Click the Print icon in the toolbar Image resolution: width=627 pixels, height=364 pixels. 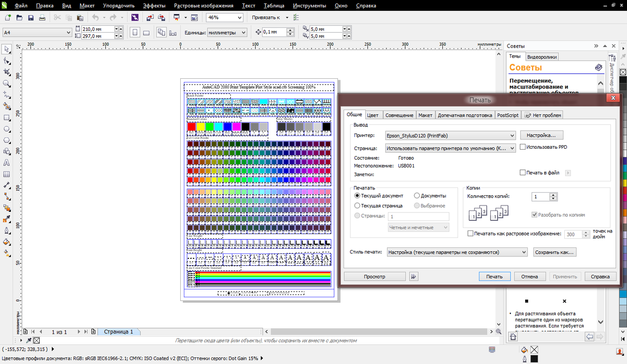[x=42, y=18]
